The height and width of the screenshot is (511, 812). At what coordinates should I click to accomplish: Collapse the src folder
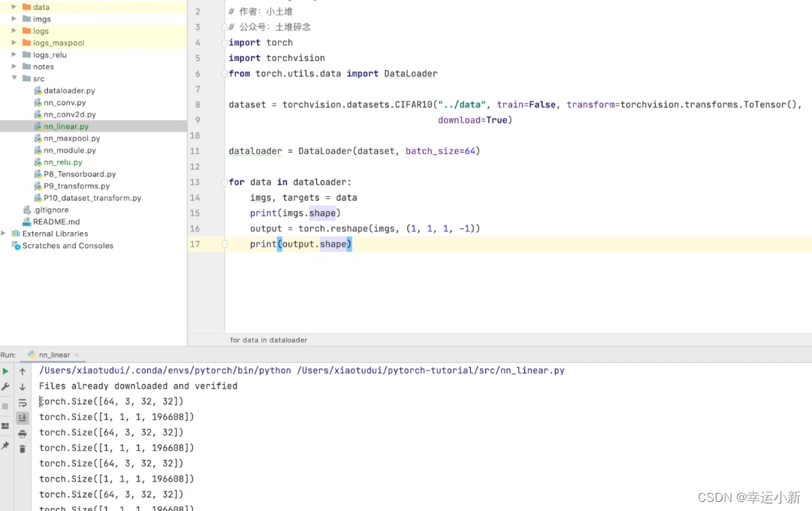click(14, 78)
